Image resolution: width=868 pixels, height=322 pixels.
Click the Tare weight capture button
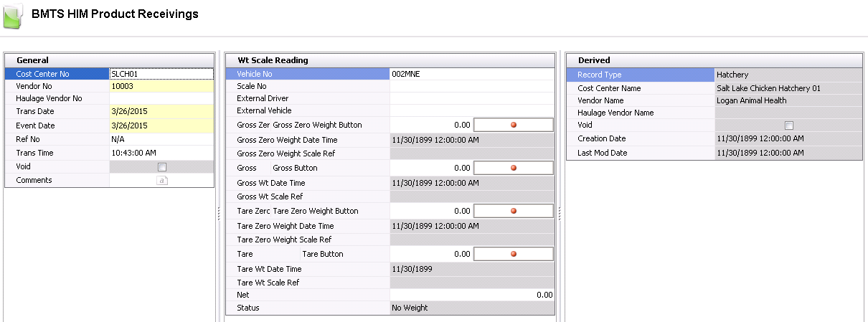click(x=514, y=254)
